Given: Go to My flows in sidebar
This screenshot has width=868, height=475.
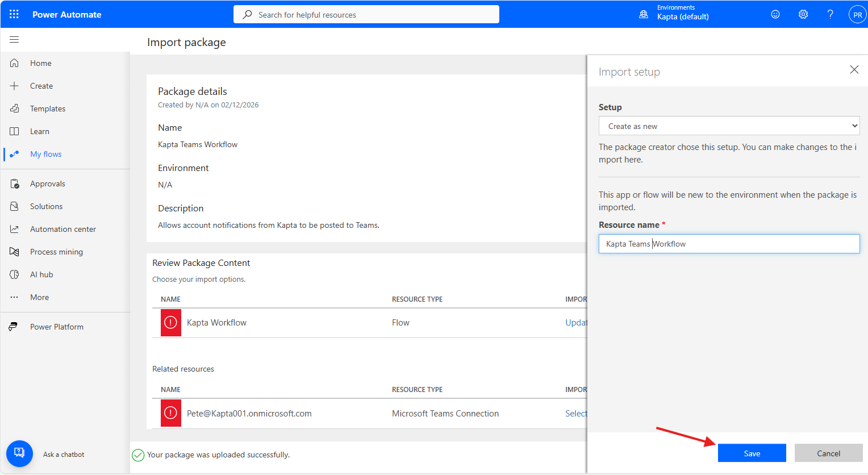Looking at the screenshot, I should point(45,154).
